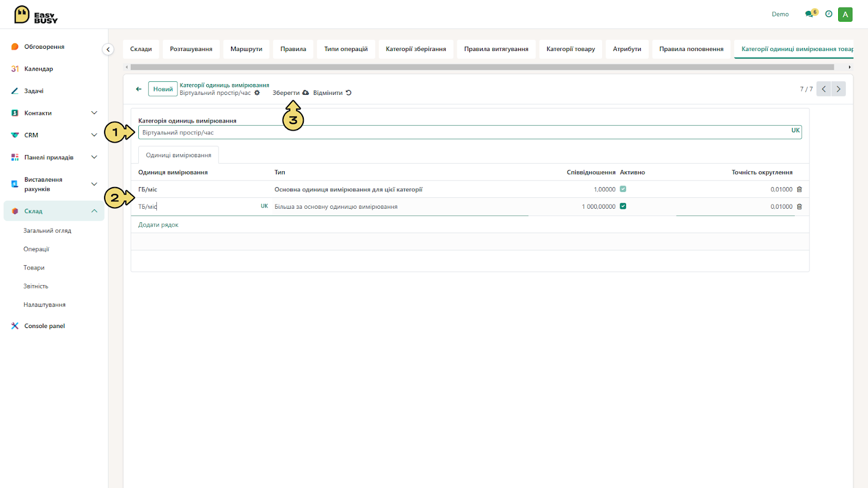Go to the previous record with the left chevron

tap(824, 89)
